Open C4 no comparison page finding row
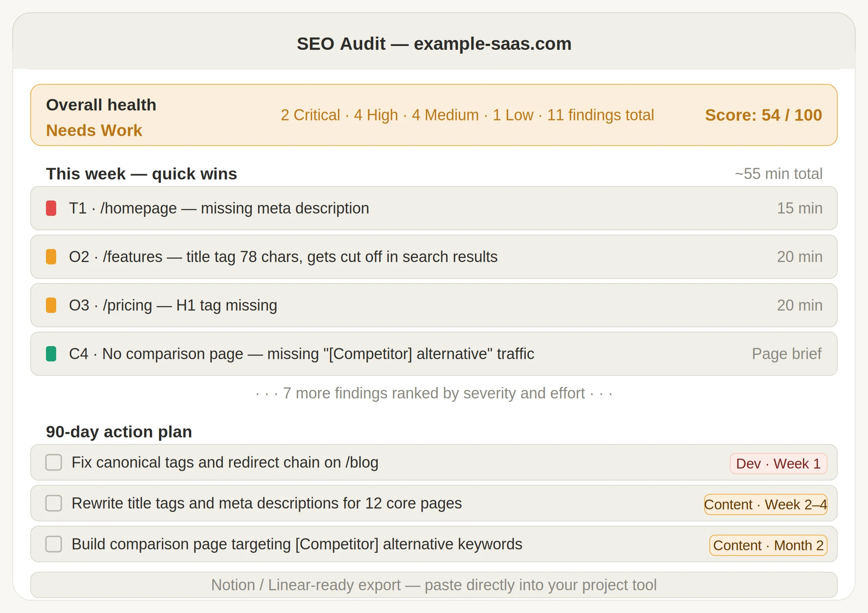 [434, 354]
